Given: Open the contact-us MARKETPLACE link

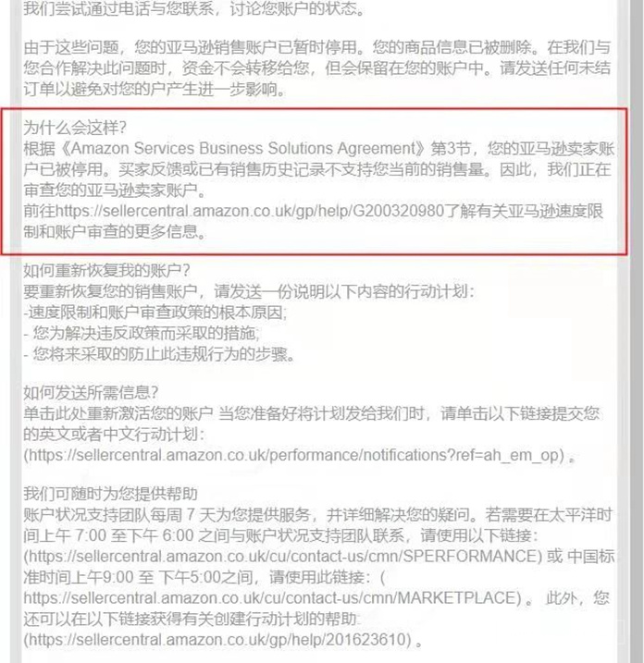Looking at the screenshot, I should pos(272,598).
